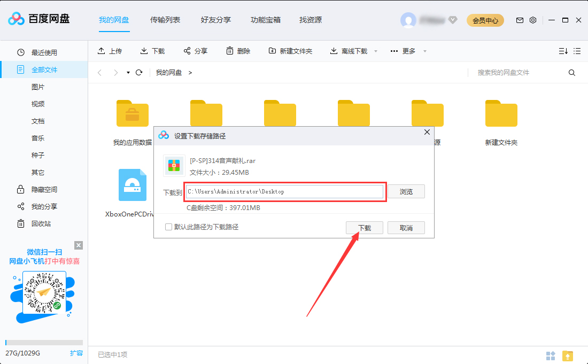Click the download path input field

tap(285, 191)
